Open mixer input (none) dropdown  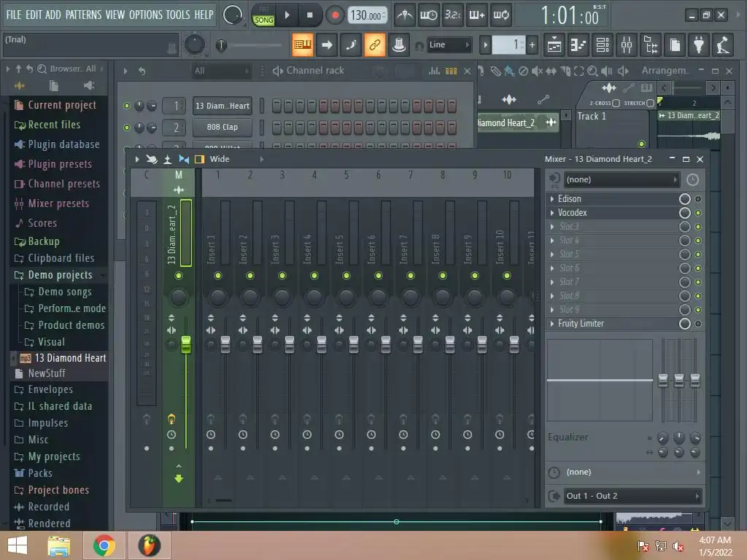622,179
